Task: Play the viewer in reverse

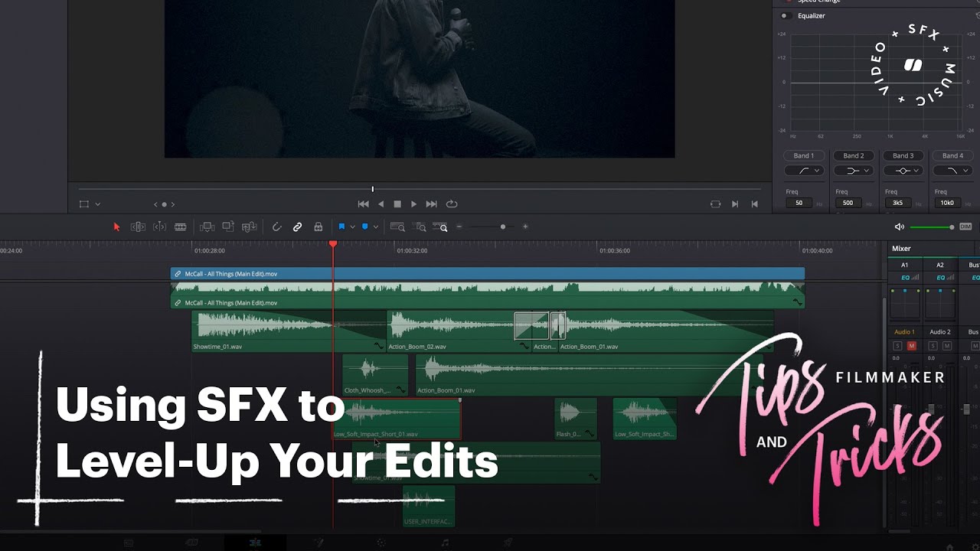Action: [381, 204]
